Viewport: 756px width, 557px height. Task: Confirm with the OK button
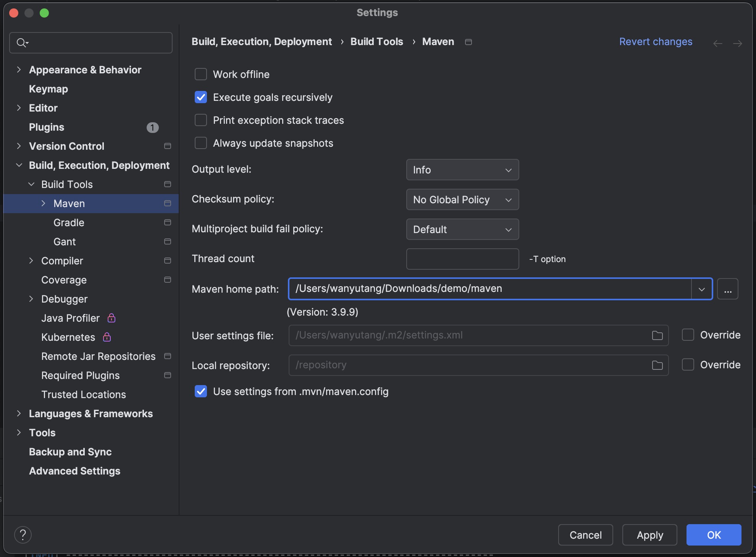pos(714,535)
